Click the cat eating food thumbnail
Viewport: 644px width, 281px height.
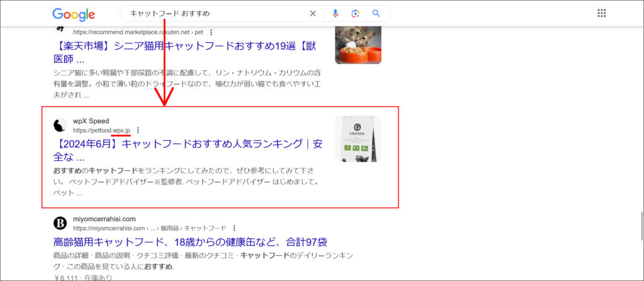tap(358, 44)
